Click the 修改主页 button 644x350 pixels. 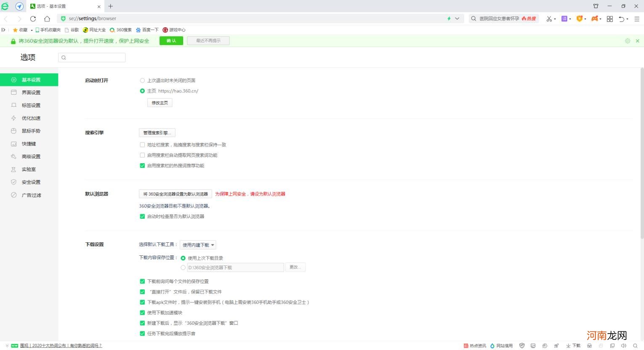(x=160, y=103)
